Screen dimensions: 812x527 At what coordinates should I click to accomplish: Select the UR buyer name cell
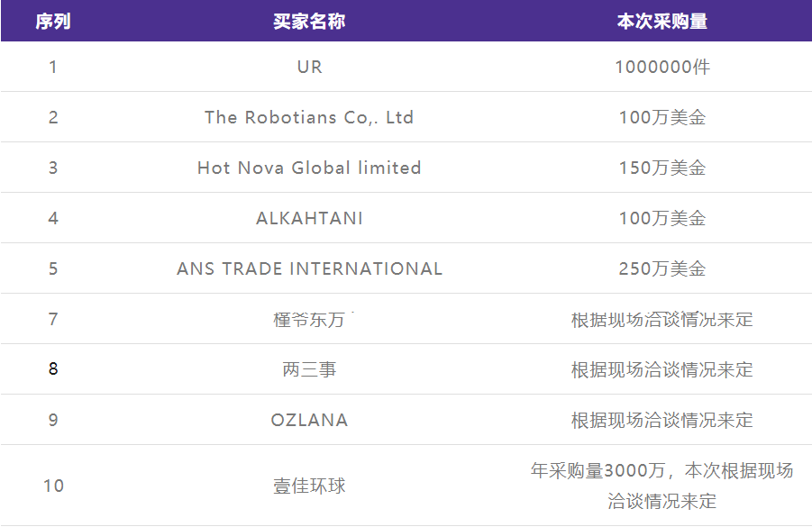[x=310, y=67]
